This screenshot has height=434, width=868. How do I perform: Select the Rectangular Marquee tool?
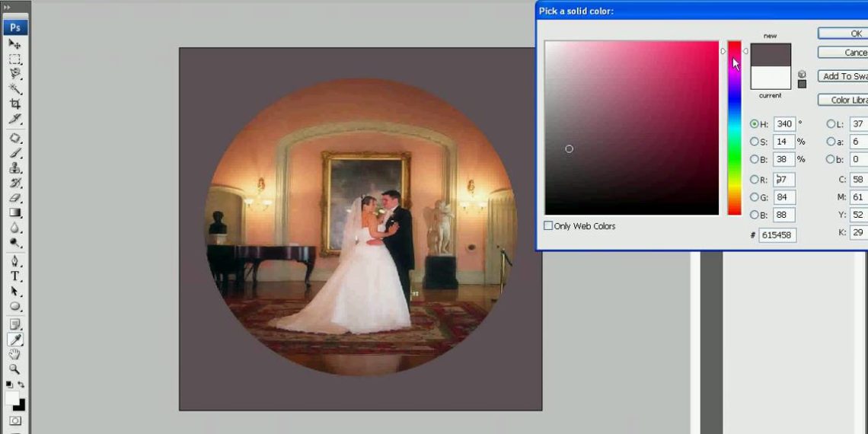coord(15,59)
